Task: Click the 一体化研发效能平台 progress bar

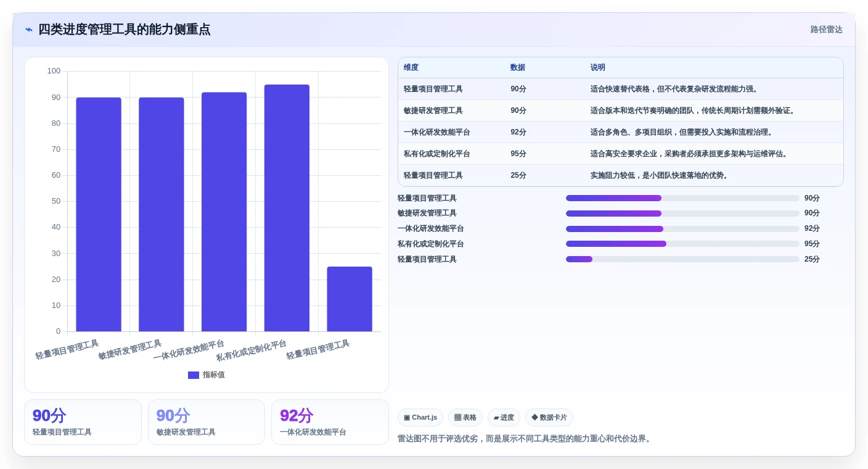Action: [682, 229]
